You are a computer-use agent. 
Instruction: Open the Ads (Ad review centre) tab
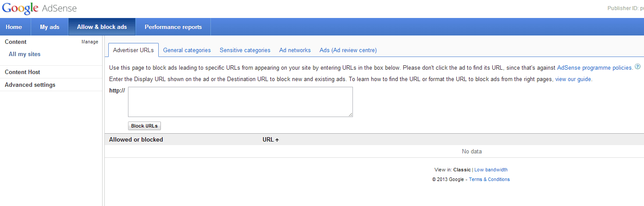tap(348, 50)
